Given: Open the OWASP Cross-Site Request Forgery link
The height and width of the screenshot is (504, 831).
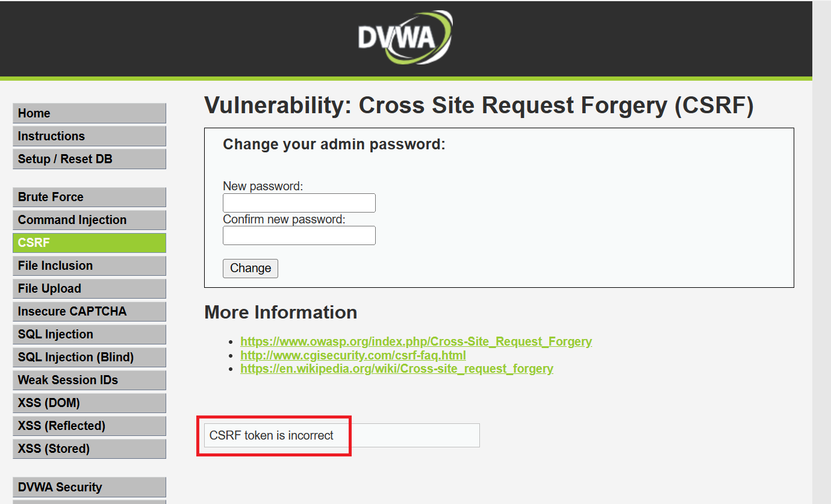Looking at the screenshot, I should click(x=415, y=341).
